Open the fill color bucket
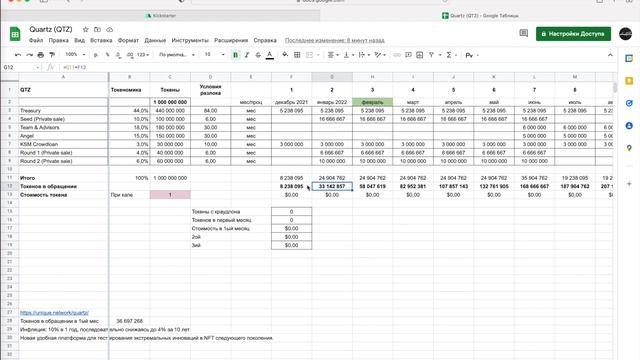 [285, 55]
